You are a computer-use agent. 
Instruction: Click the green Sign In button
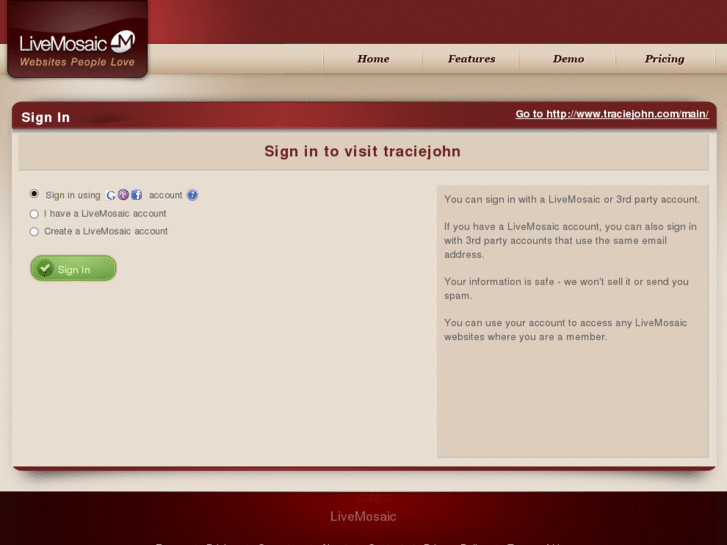pyautogui.click(x=73, y=268)
